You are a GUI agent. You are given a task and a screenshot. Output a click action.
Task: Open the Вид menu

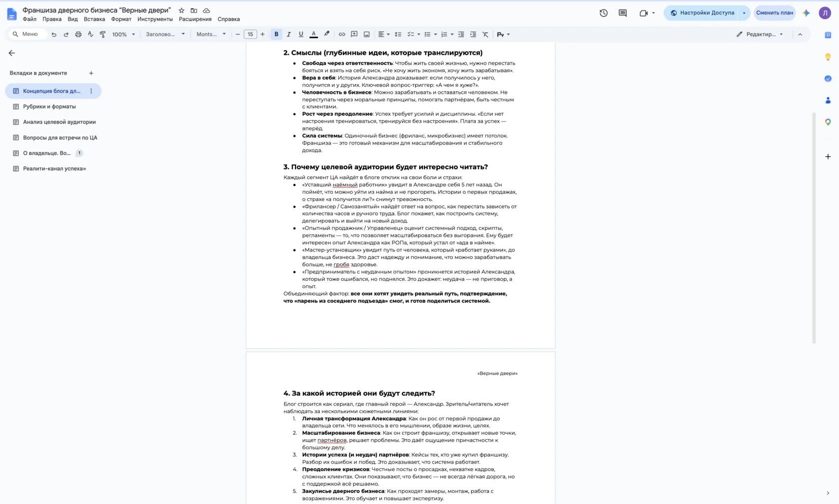tap(72, 19)
